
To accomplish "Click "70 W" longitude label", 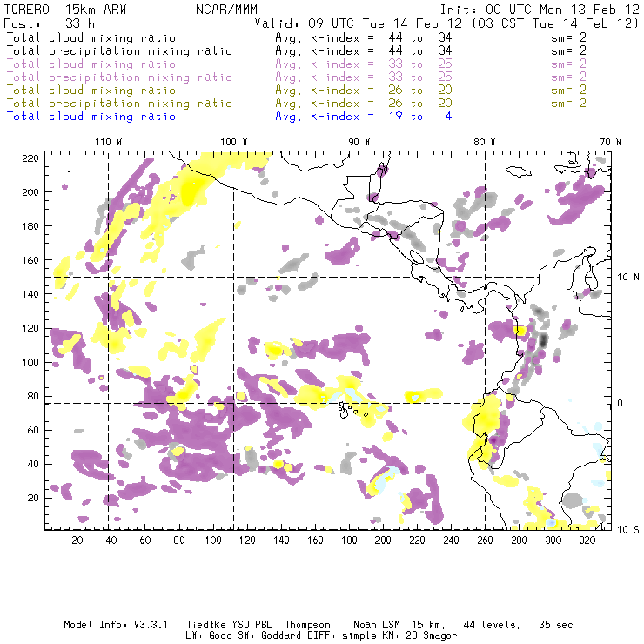I will [610, 142].
